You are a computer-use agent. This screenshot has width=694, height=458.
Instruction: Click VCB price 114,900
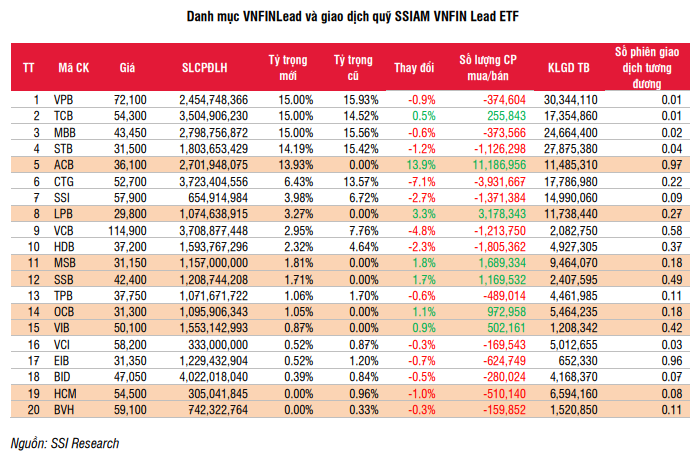tap(127, 231)
